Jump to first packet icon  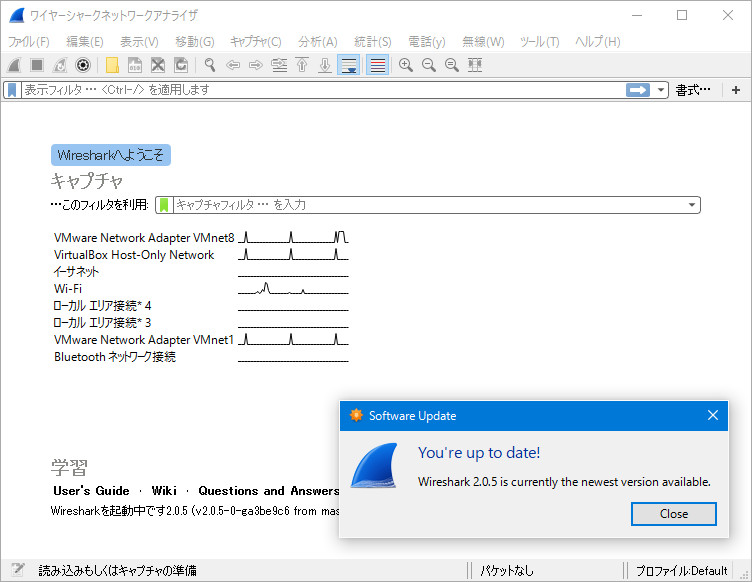click(302, 65)
